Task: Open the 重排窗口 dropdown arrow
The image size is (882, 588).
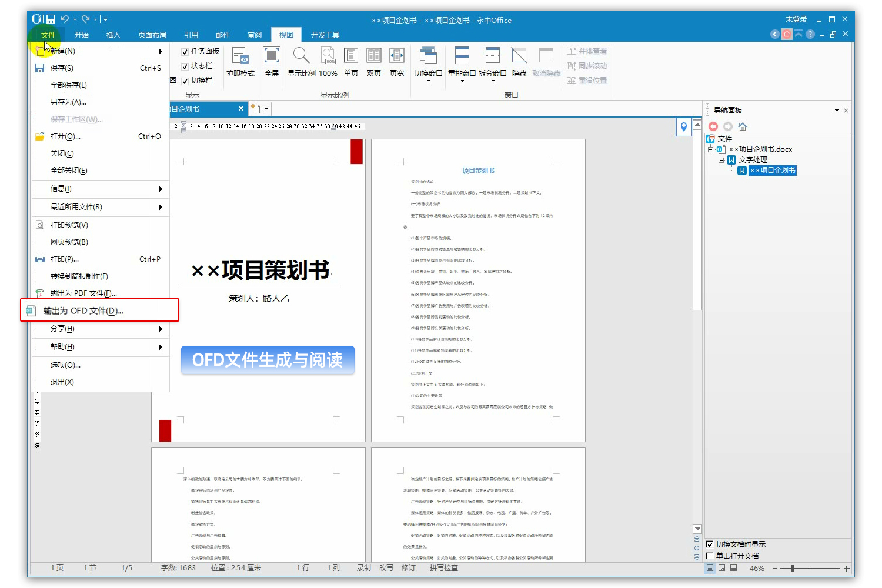Action: (462, 79)
